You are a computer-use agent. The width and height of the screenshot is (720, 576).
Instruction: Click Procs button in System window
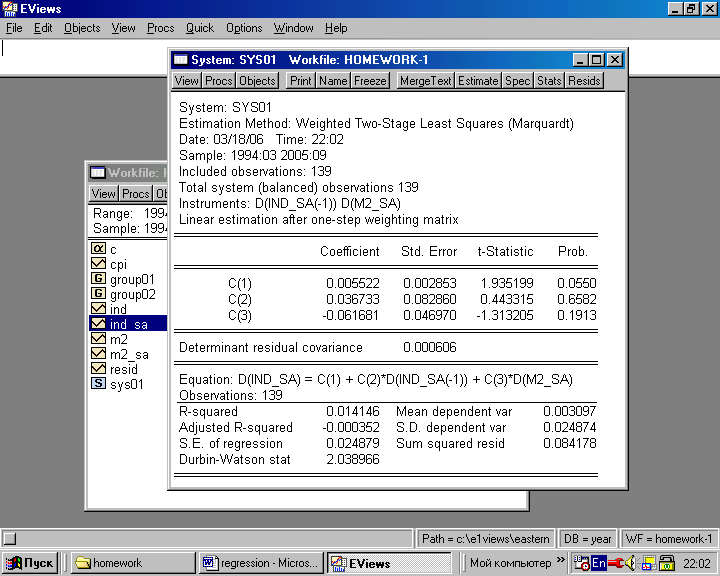[x=219, y=81]
